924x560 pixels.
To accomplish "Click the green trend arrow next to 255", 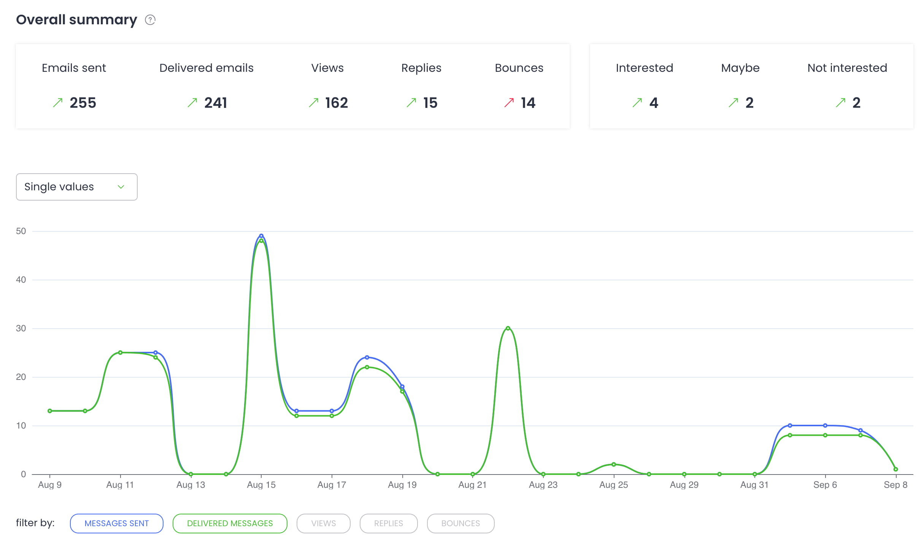I will coord(58,103).
